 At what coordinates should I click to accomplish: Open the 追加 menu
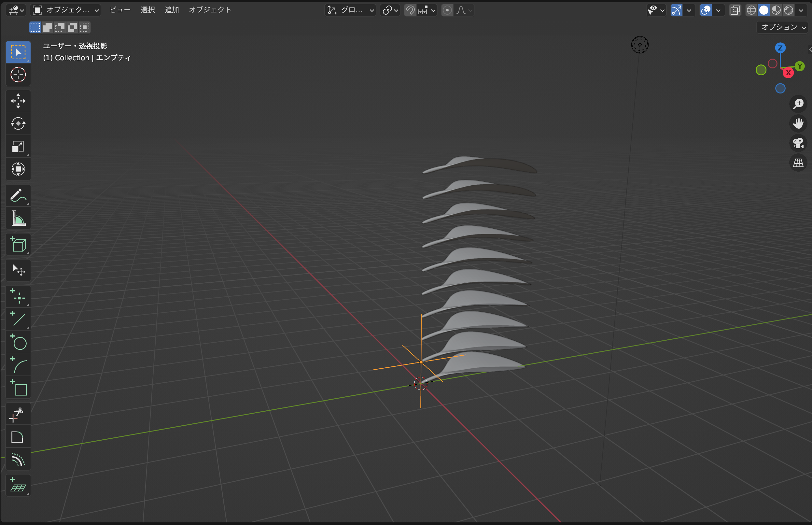pos(172,10)
